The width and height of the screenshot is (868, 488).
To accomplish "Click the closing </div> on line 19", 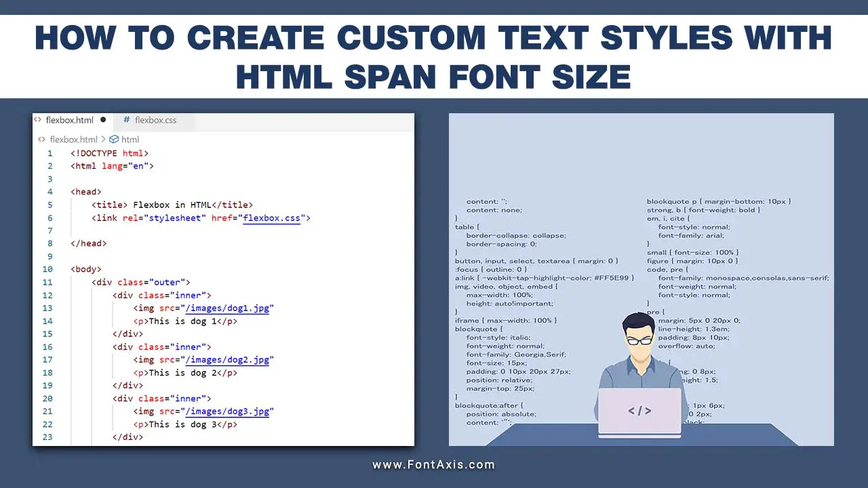I will tap(128, 386).
